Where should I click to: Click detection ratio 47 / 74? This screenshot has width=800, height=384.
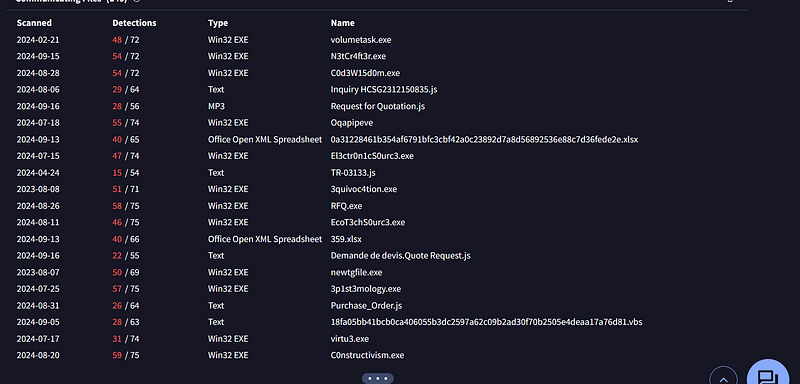tap(126, 156)
